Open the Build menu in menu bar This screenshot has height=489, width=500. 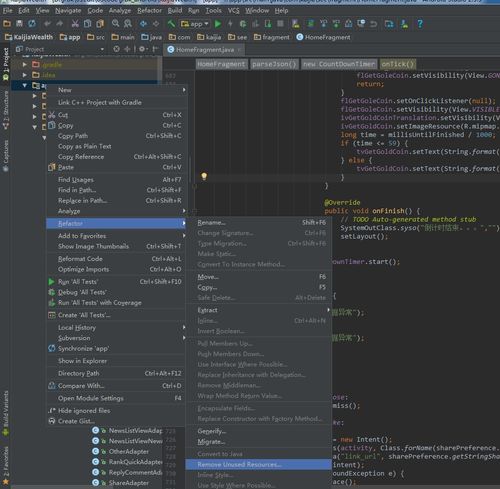pyautogui.click(x=175, y=10)
